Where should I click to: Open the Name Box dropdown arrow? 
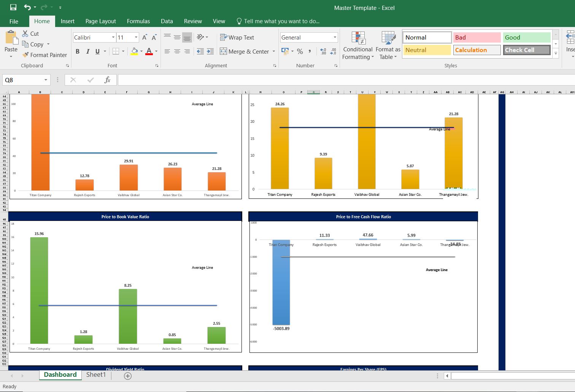(x=46, y=80)
